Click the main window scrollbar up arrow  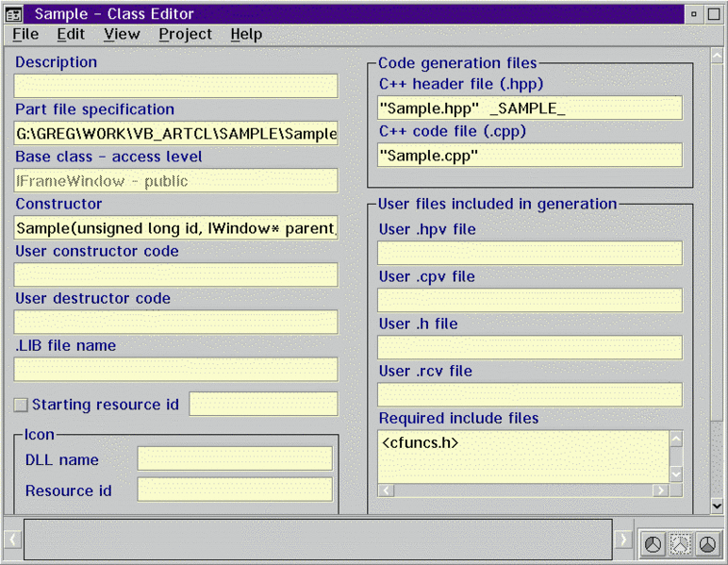click(x=717, y=57)
